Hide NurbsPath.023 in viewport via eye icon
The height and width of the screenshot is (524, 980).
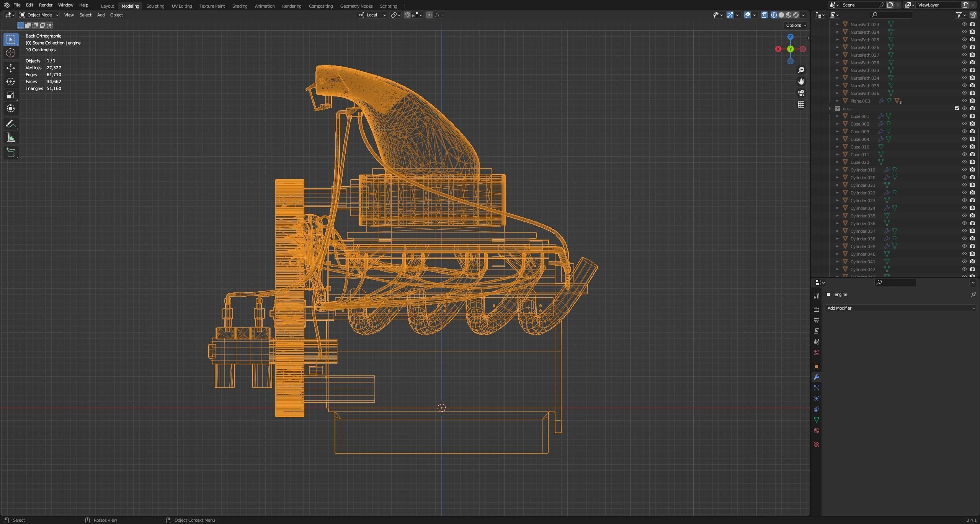[x=964, y=24]
